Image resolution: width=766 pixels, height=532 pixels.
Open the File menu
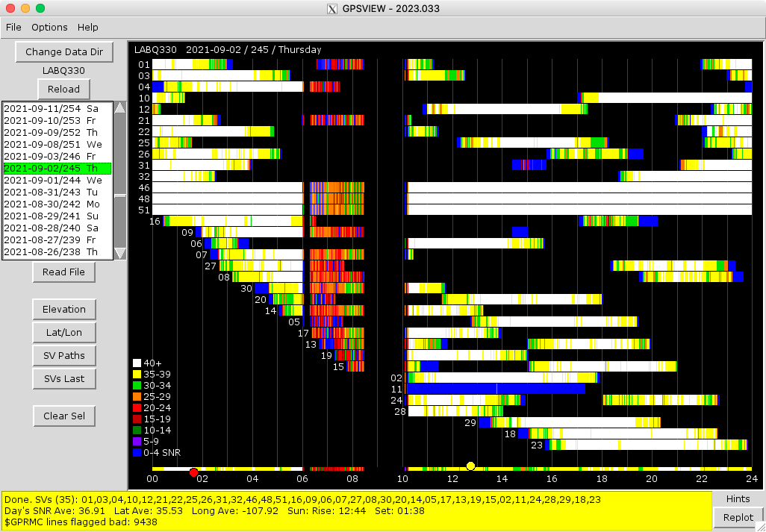[x=13, y=27]
